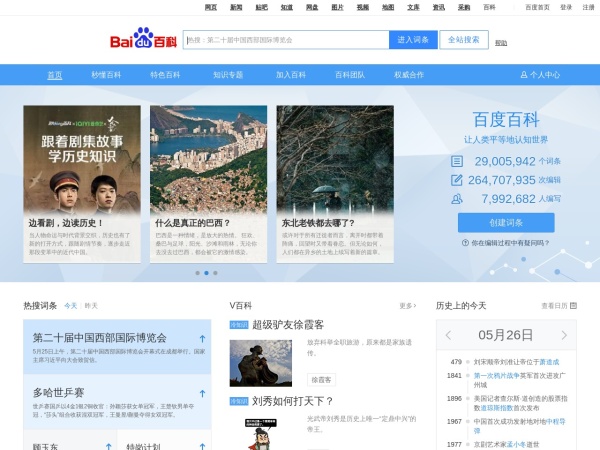The width and height of the screenshot is (600, 450).
Task: Open 贴吧 link in top bar
Action: (x=262, y=7)
